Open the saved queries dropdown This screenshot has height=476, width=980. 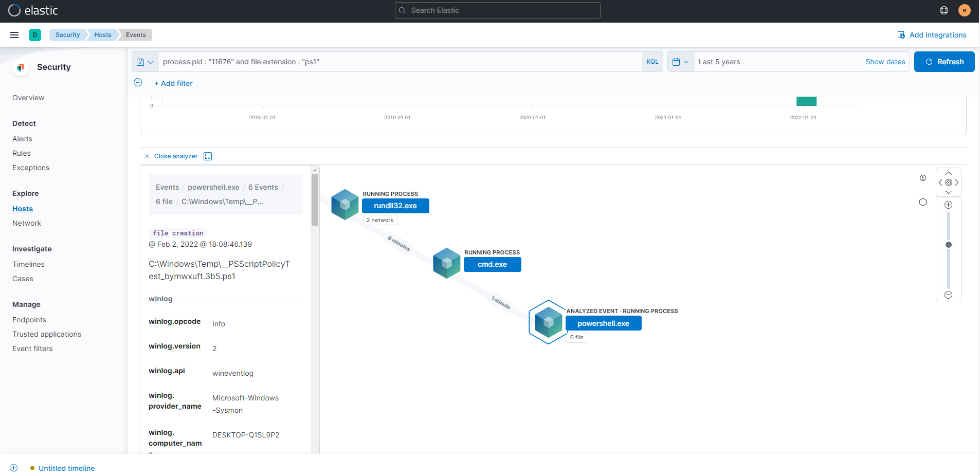click(145, 62)
